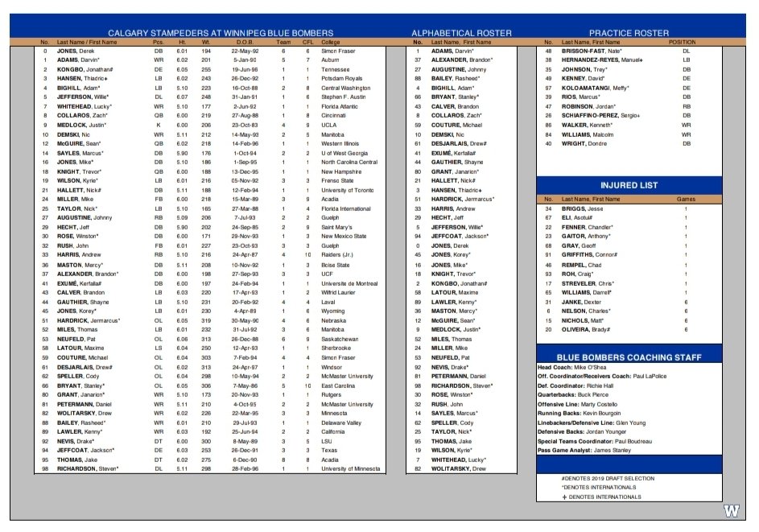Select 'WHITEHEAD, Lucky*' in the alphabetical roster
This screenshot has height=532, width=759.
459,460
